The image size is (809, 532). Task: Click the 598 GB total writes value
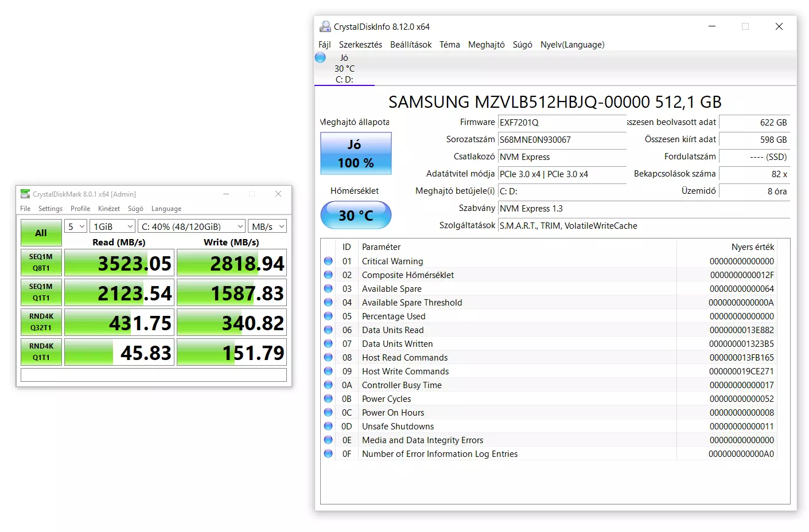(754, 139)
